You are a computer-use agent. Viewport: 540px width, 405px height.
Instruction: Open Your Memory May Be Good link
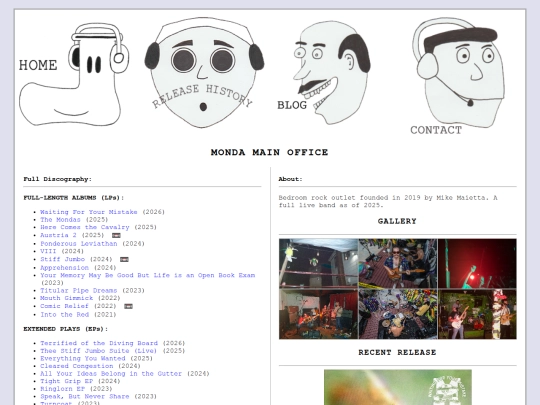click(148, 275)
